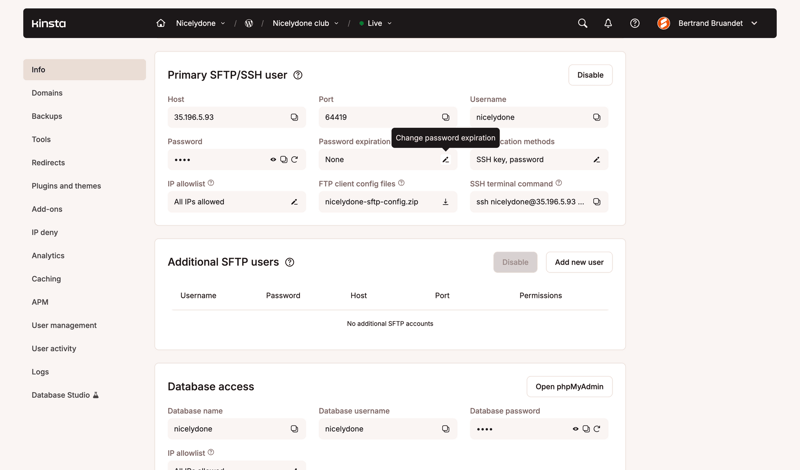The width and height of the screenshot is (800, 470).
Task: Open help center question mark icon
Action: pyautogui.click(x=635, y=23)
